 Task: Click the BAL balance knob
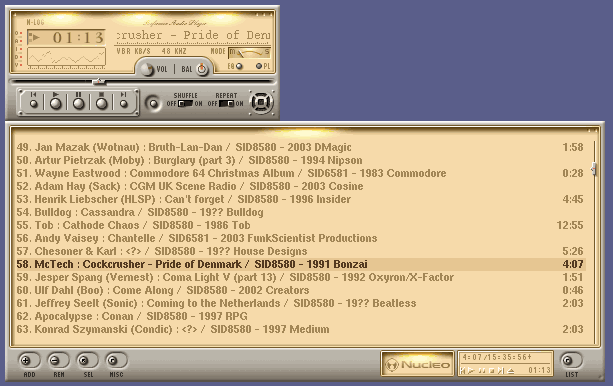(x=202, y=69)
